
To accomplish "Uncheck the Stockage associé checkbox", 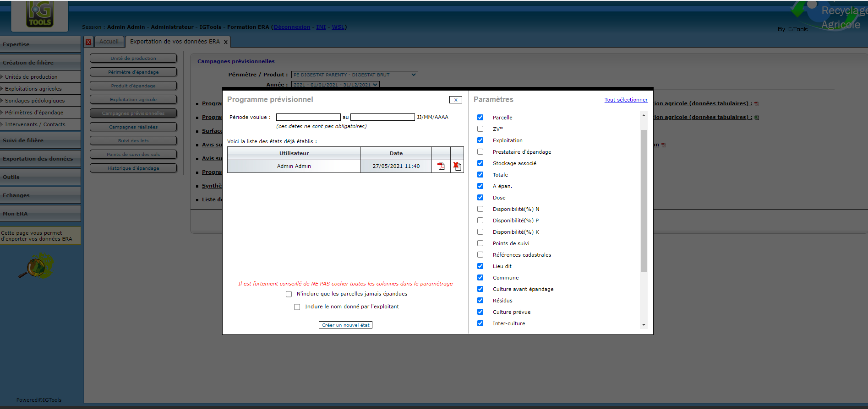I will point(480,163).
